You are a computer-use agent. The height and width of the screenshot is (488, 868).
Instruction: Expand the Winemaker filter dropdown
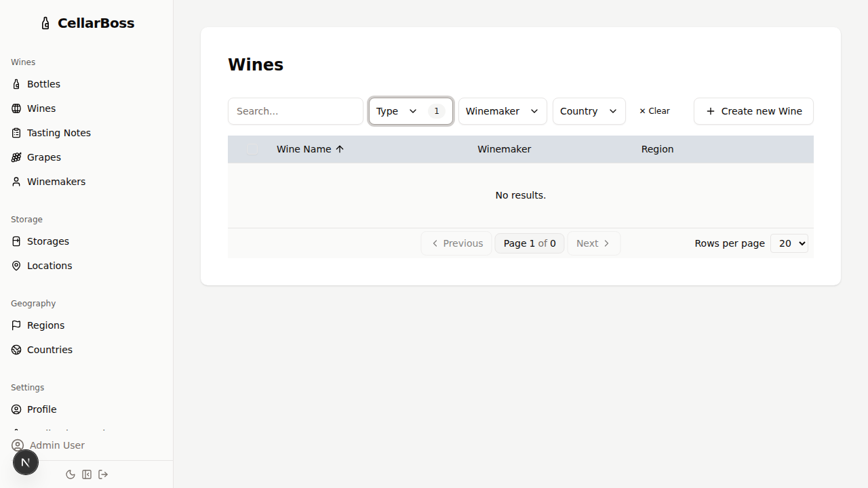point(502,111)
